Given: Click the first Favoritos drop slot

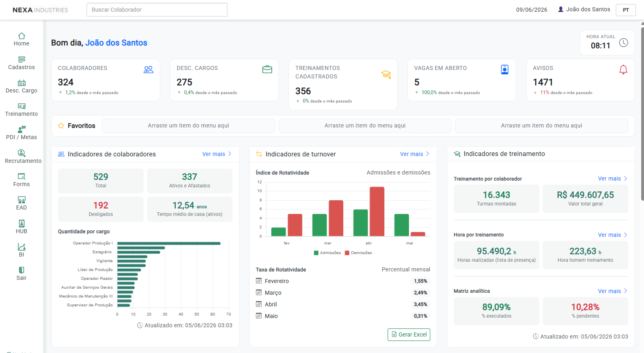Looking at the screenshot, I should 188,125.
